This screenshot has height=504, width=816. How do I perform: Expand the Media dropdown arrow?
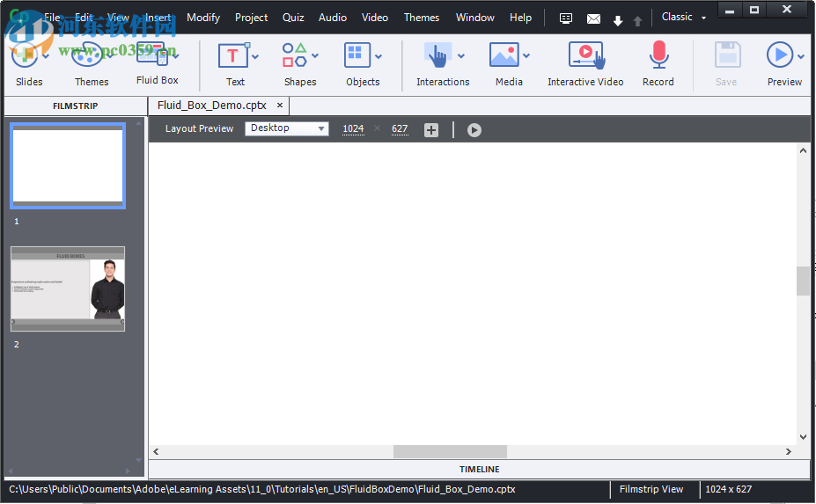[x=526, y=55]
